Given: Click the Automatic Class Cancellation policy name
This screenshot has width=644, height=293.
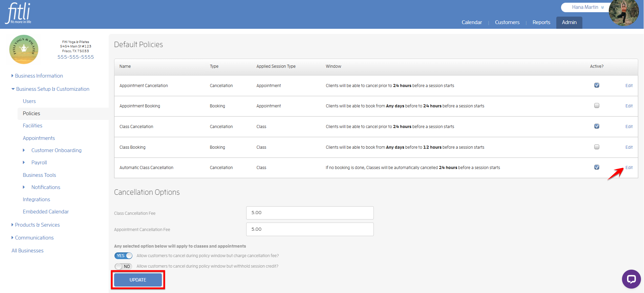Looking at the screenshot, I should pos(146,168).
